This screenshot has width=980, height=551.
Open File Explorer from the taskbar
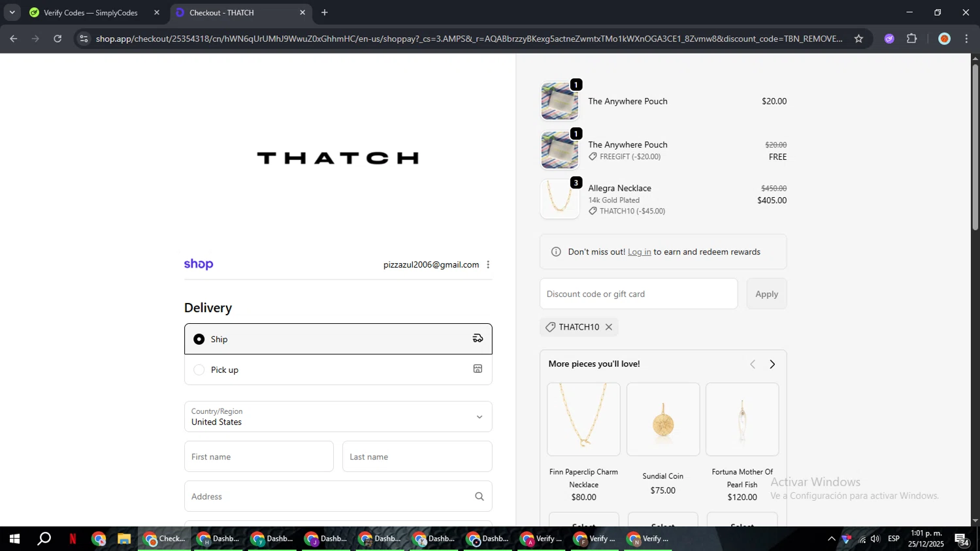(x=123, y=539)
